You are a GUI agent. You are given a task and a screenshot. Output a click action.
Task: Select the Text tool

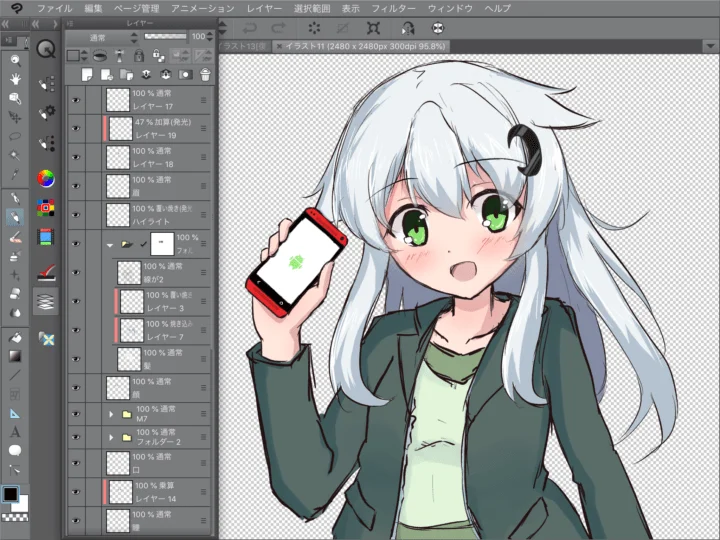pos(16,432)
